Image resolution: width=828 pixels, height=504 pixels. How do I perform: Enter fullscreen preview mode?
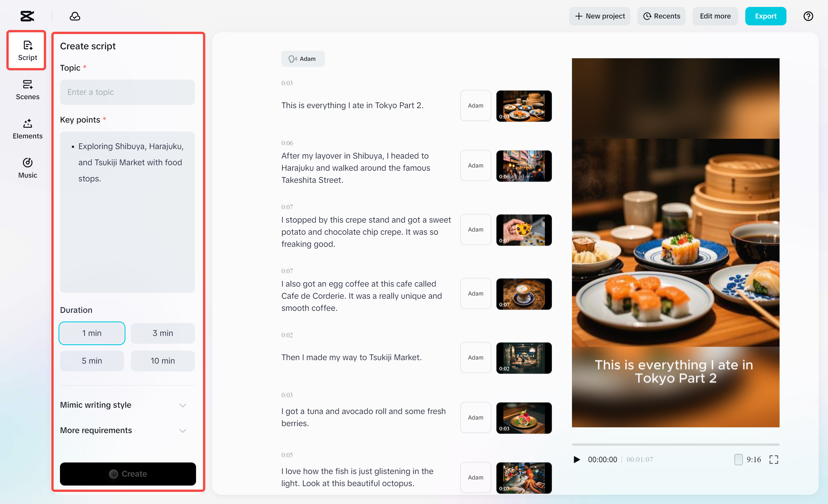click(774, 459)
